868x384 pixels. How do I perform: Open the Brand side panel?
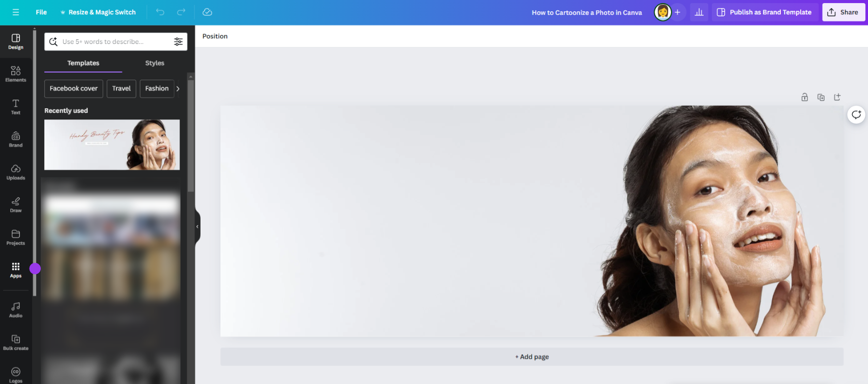(16, 139)
